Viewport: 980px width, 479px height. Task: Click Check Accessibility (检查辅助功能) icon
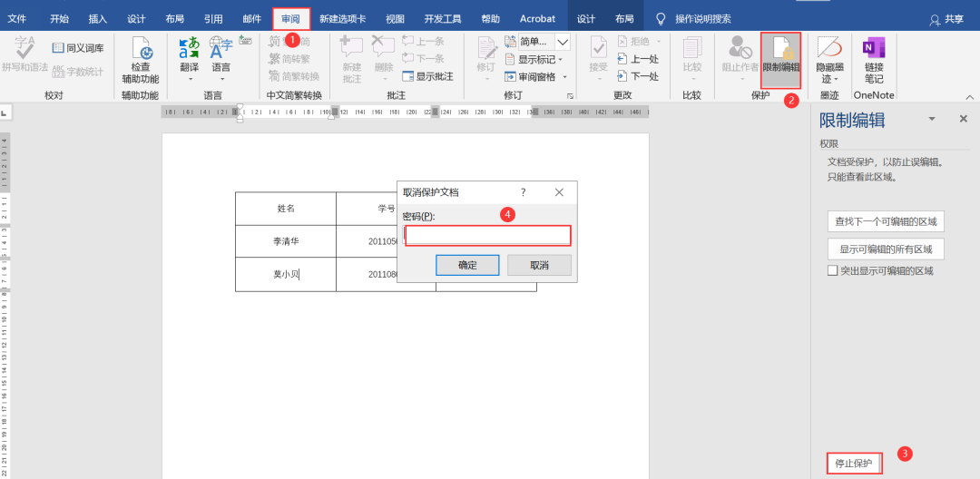[x=141, y=54]
